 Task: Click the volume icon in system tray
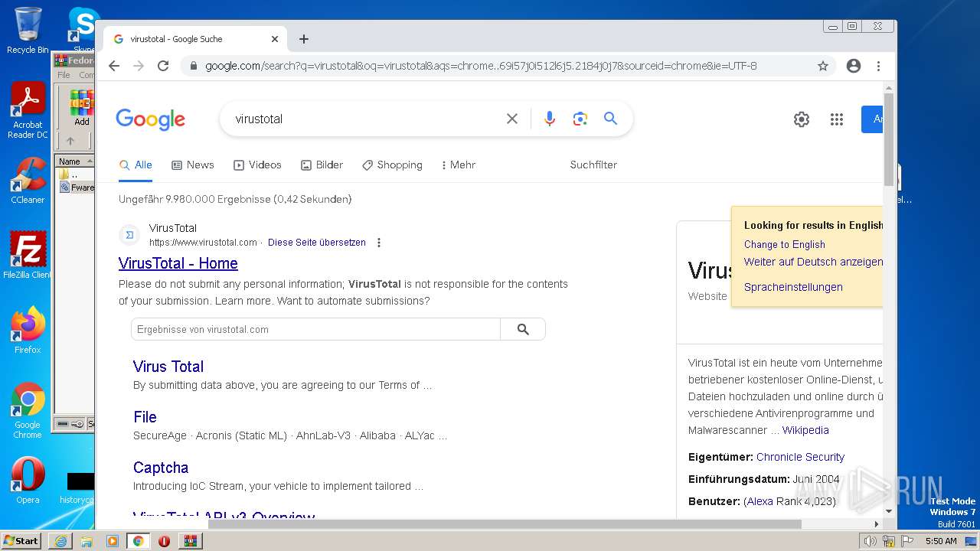(x=870, y=541)
